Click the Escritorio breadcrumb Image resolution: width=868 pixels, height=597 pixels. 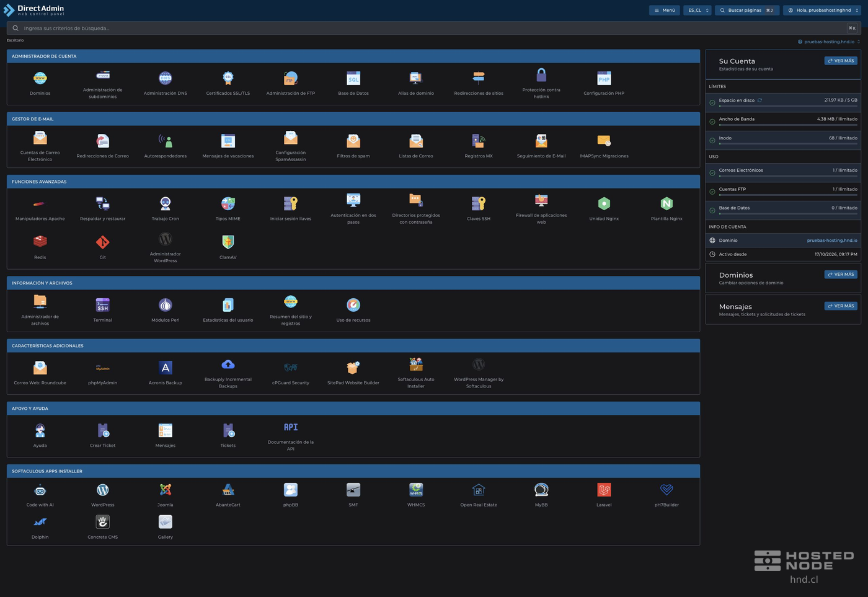15,40
